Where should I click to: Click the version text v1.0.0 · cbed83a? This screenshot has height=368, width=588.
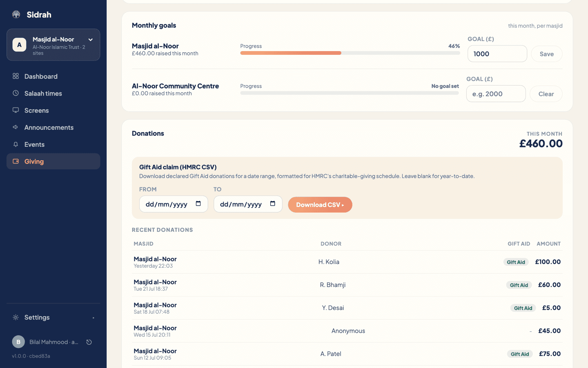(x=31, y=356)
